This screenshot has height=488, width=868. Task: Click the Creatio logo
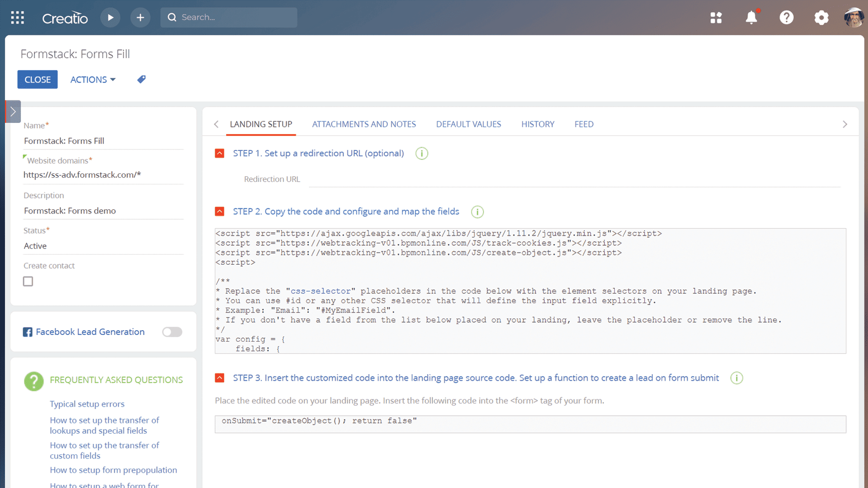point(65,18)
